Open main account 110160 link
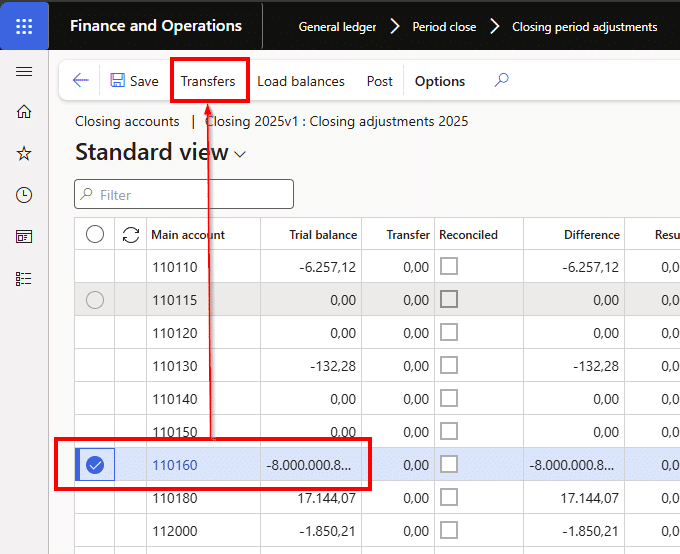680x554 pixels. pyautogui.click(x=175, y=465)
